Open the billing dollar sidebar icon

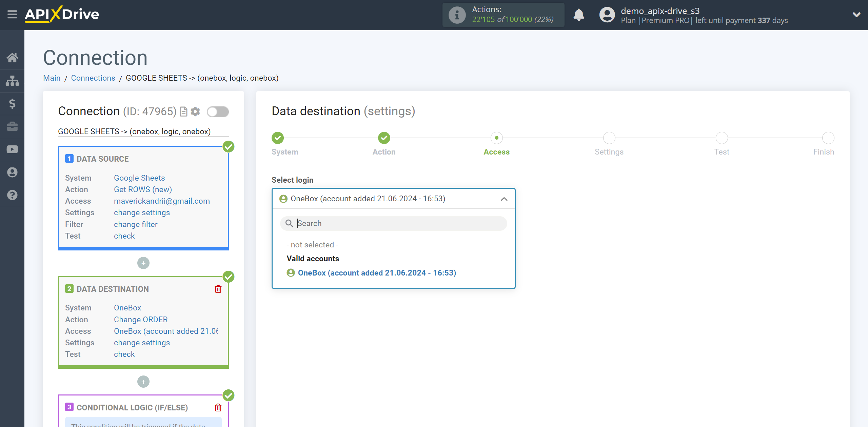12,104
